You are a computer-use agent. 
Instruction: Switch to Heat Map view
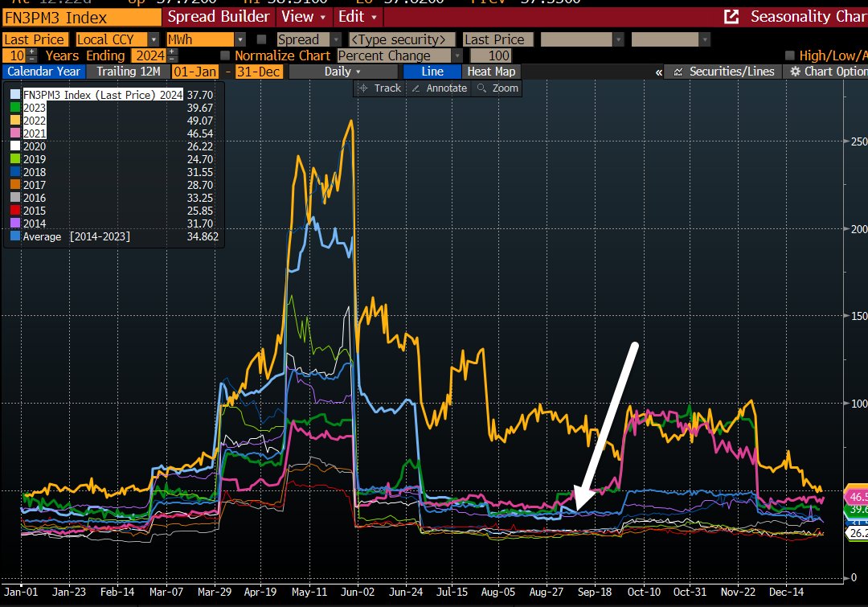click(x=491, y=72)
